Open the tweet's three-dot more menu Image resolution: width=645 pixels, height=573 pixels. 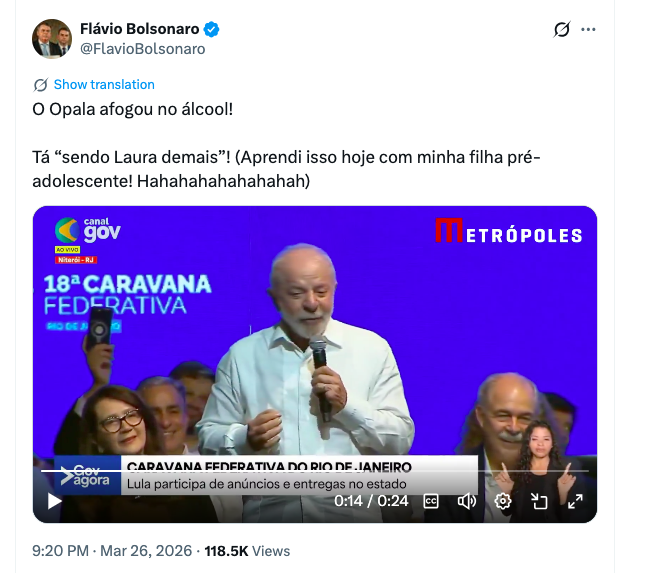tap(588, 30)
